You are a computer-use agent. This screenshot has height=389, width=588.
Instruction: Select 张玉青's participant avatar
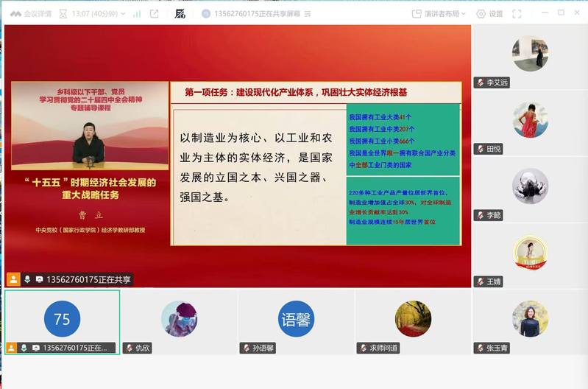(x=530, y=318)
